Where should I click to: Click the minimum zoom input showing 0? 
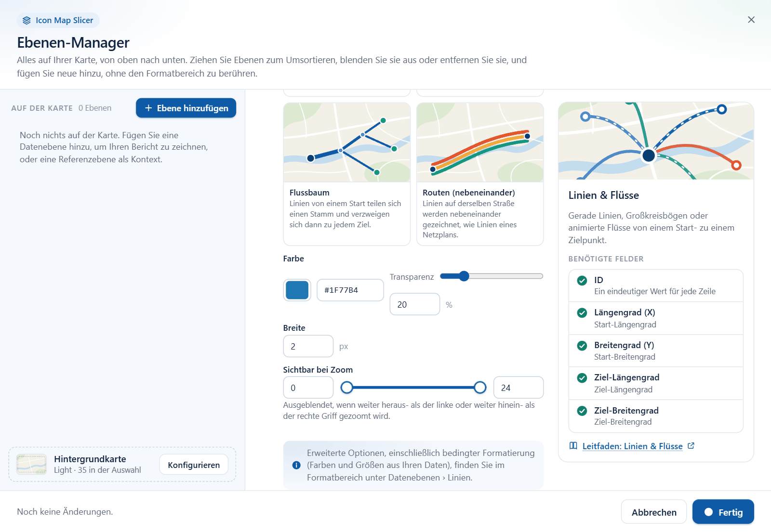click(x=308, y=388)
